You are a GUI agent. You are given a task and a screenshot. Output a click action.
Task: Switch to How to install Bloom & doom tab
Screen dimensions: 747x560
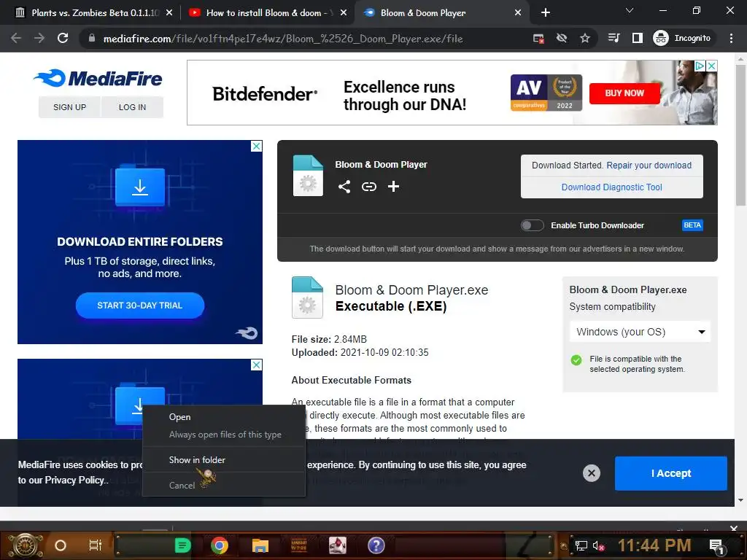(267, 13)
